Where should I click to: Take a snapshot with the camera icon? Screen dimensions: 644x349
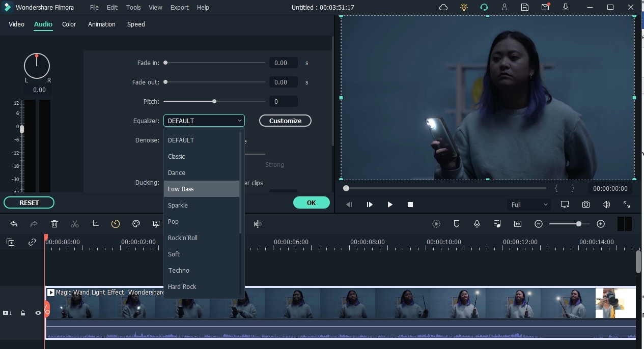tap(586, 205)
